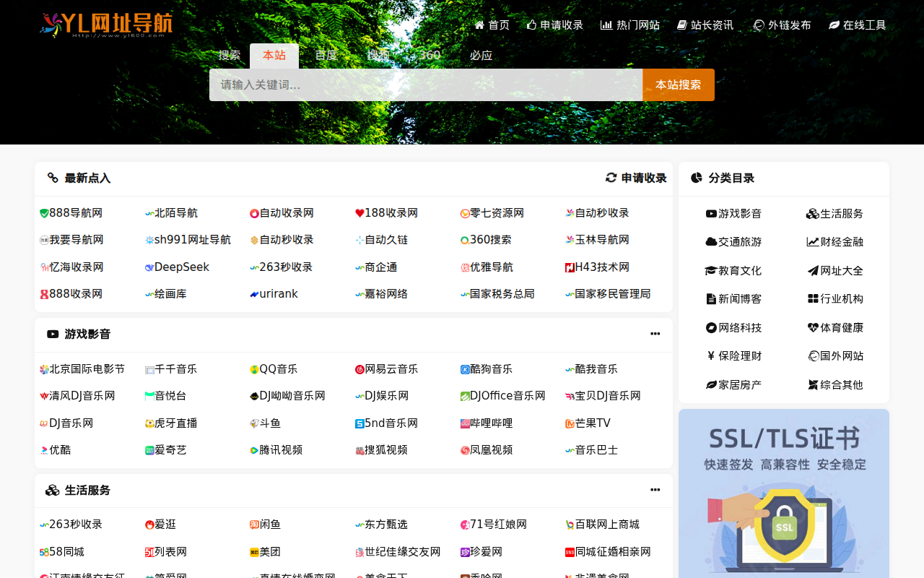The height and width of the screenshot is (578, 924).
Task: Click the 本站搜索 search button
Action: coord(678,85)
